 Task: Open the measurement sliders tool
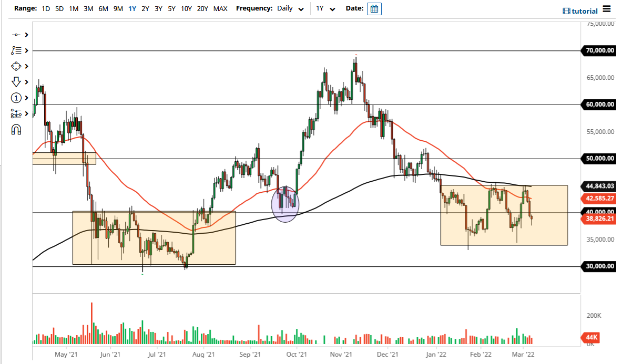point(16,113)
